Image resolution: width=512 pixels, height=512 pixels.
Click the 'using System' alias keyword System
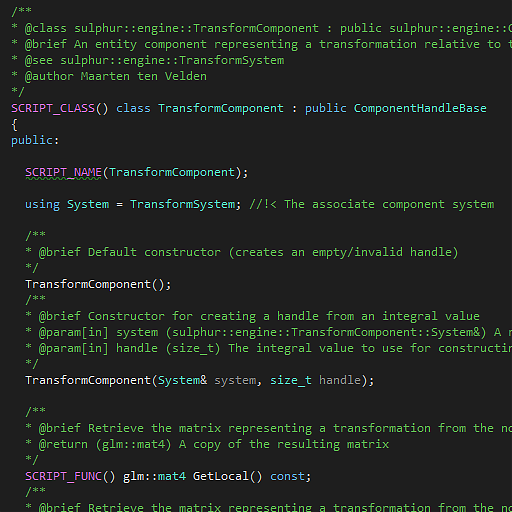click(x=88, y=204)
